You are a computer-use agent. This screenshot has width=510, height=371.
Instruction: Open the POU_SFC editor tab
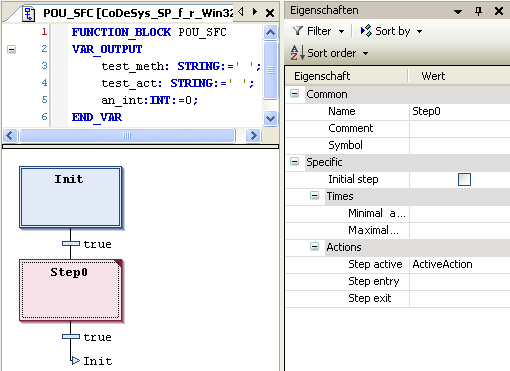click(x=138, y=13)
